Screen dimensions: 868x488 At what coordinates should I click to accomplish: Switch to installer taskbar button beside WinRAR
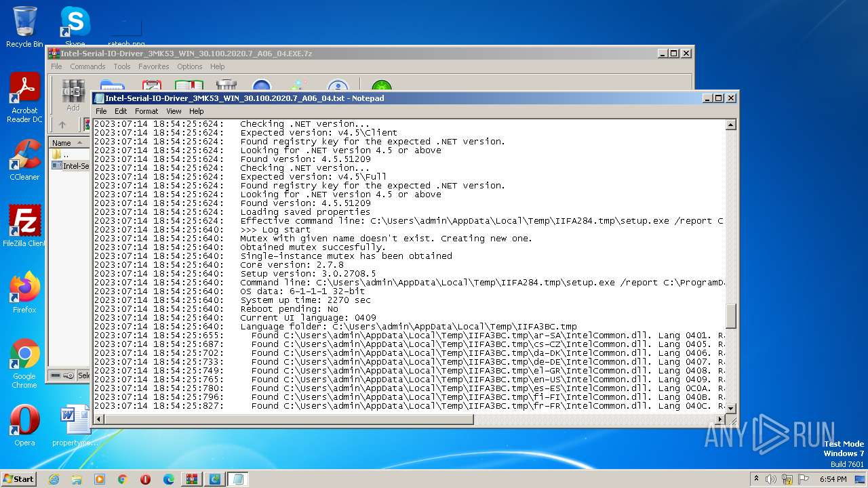[x=215, y=479]
